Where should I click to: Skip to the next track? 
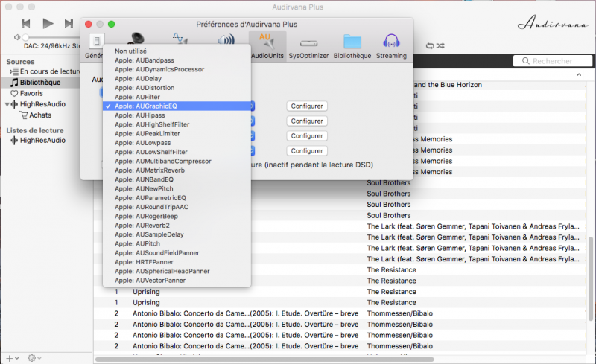(x=69, y=24)
